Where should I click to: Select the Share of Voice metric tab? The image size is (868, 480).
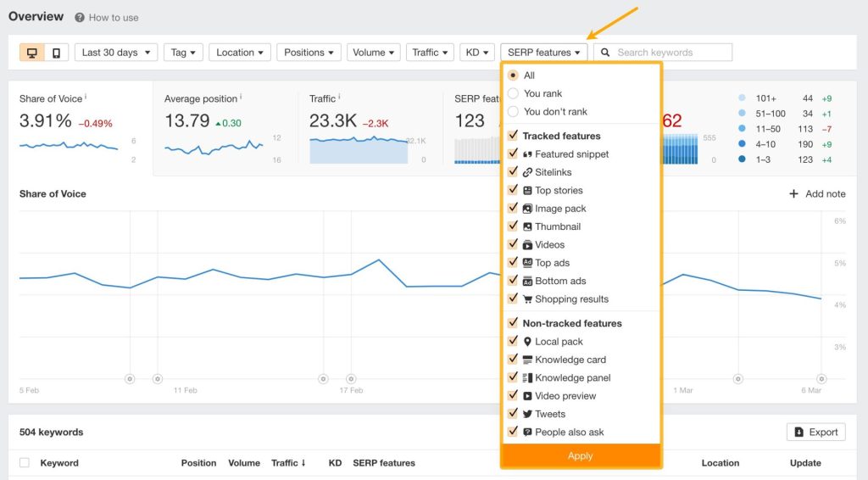pyautogui.click(x=81, y=128)
